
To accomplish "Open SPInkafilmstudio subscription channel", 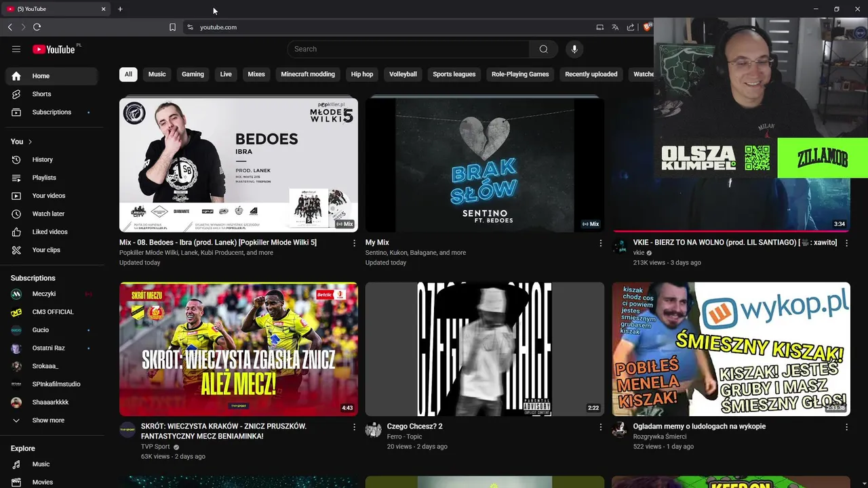I will point(52,384).
